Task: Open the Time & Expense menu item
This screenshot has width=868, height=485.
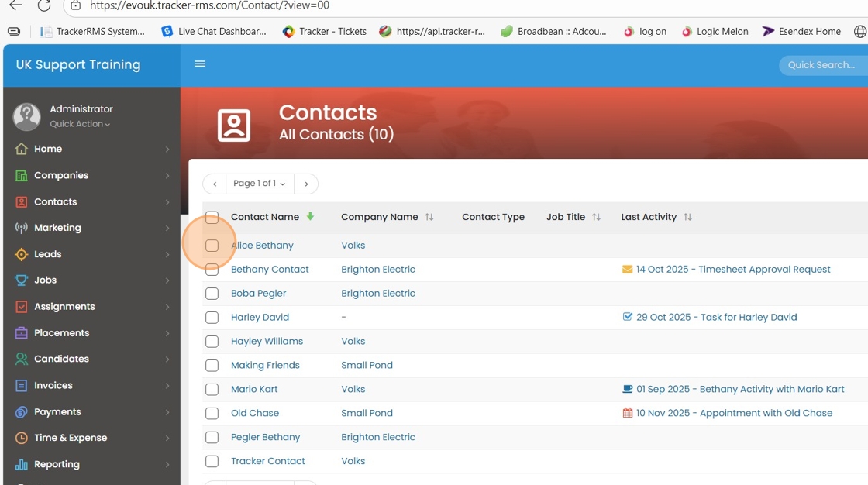Action: tap(92, 438)
